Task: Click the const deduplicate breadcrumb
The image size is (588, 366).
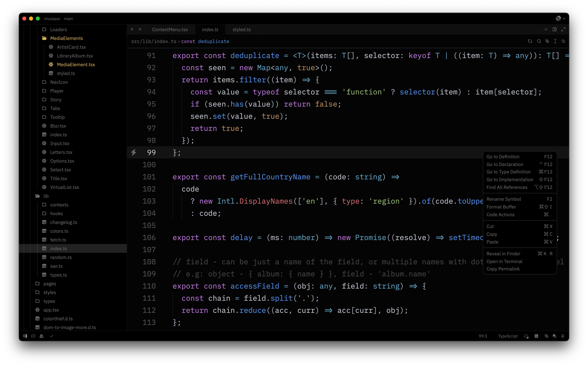Action: tap(205, 41)
